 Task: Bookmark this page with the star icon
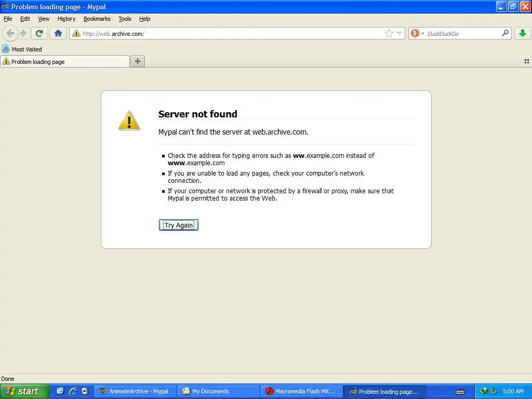click(389, 33)
